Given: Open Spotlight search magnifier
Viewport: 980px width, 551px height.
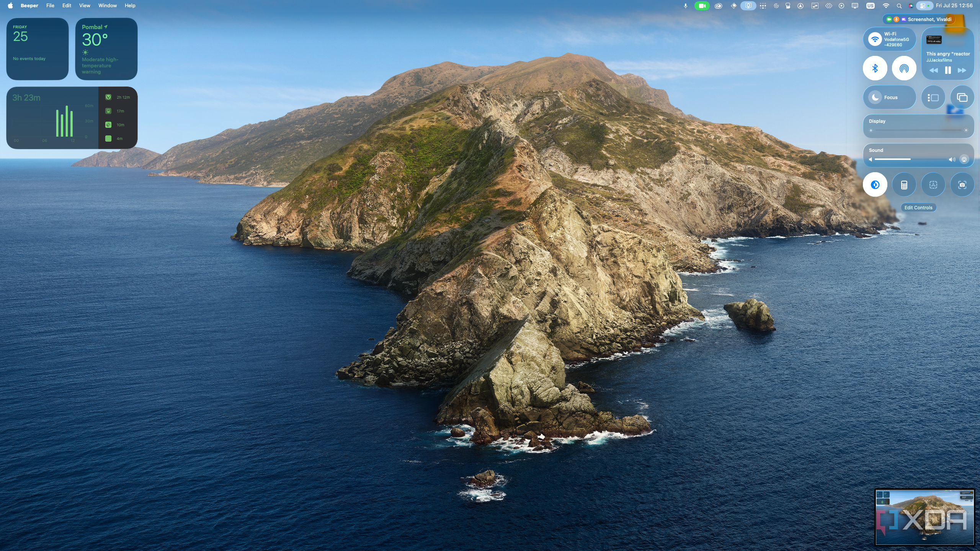Looking at the screenshot, I should point(899,6).
